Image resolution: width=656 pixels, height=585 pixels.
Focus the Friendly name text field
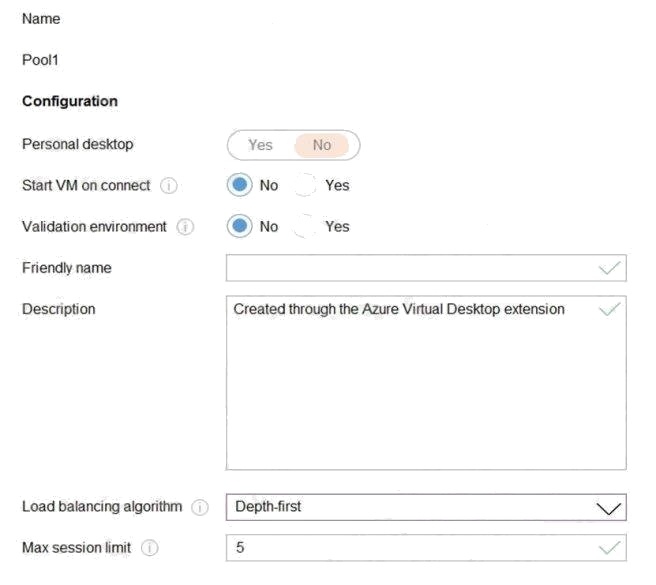click(426, 268)
